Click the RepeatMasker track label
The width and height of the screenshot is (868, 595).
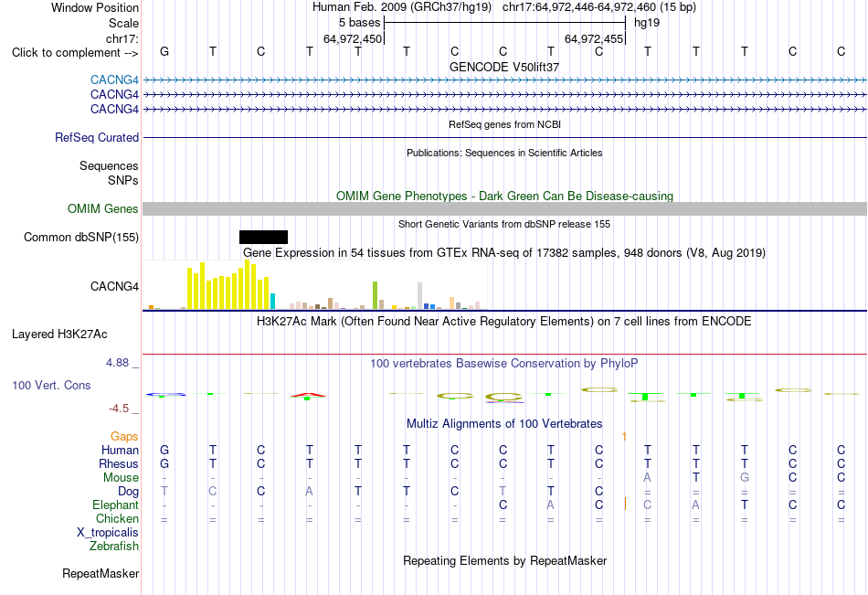point(101,573)
